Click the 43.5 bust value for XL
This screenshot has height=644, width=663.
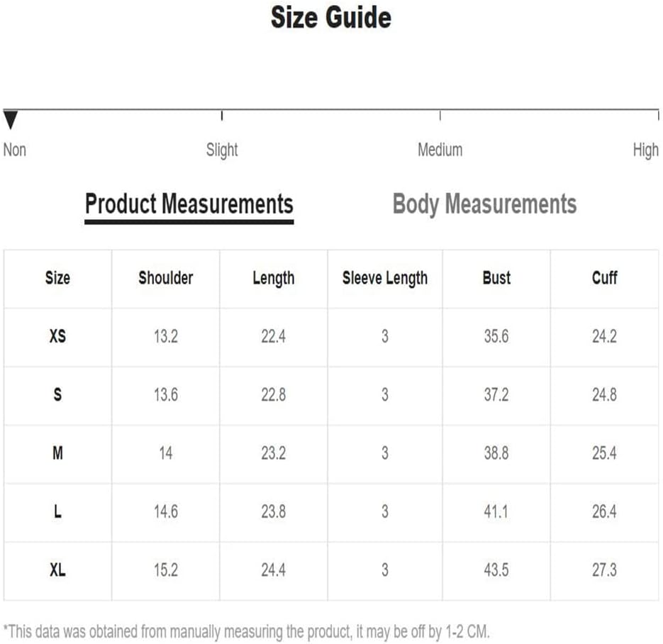[496, 570]
